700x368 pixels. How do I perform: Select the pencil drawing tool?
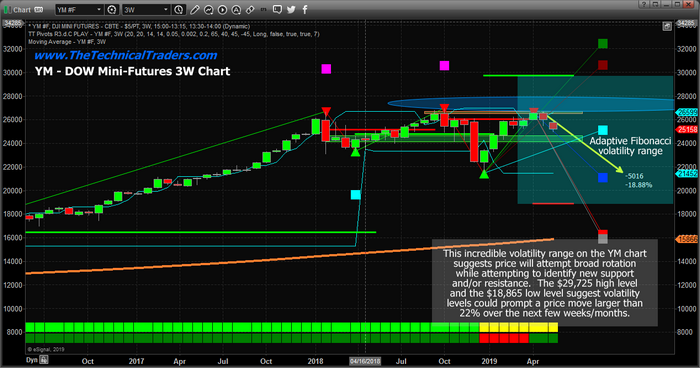(195, 9)
